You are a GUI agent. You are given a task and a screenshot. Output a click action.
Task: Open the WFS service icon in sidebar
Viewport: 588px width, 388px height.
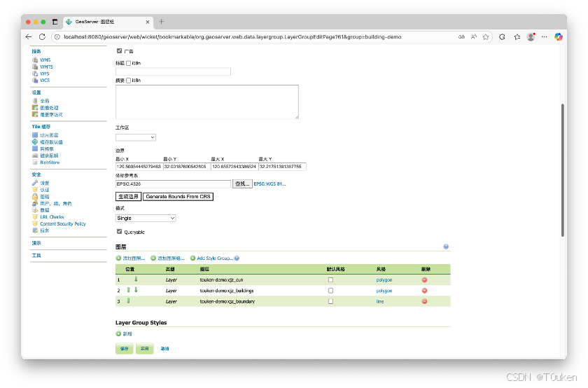(35, 74)
